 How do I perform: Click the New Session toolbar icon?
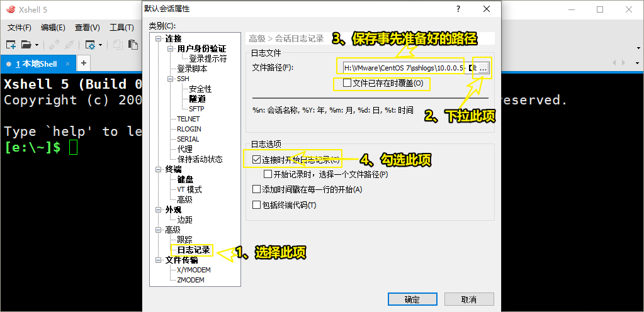(11, 44)
